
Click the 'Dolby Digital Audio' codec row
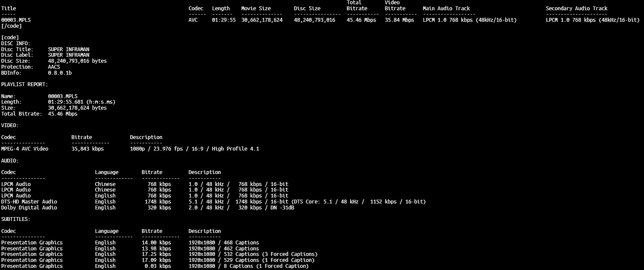coord(29,208)
